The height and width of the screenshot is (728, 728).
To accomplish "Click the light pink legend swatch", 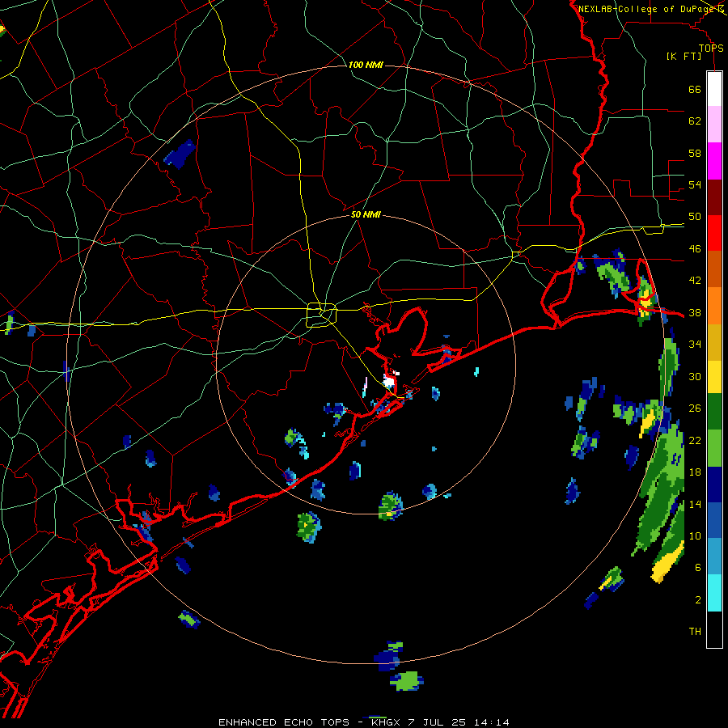I will 714,124.
